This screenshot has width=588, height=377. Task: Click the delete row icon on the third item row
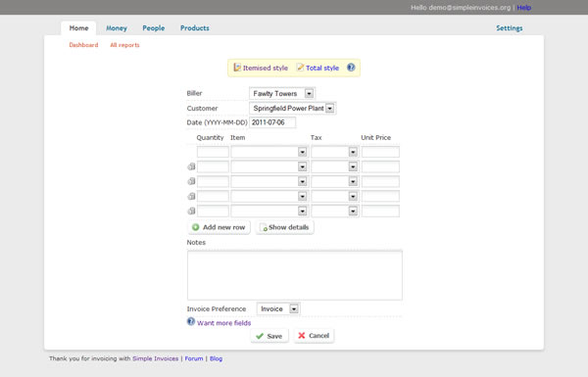(191, 181)
